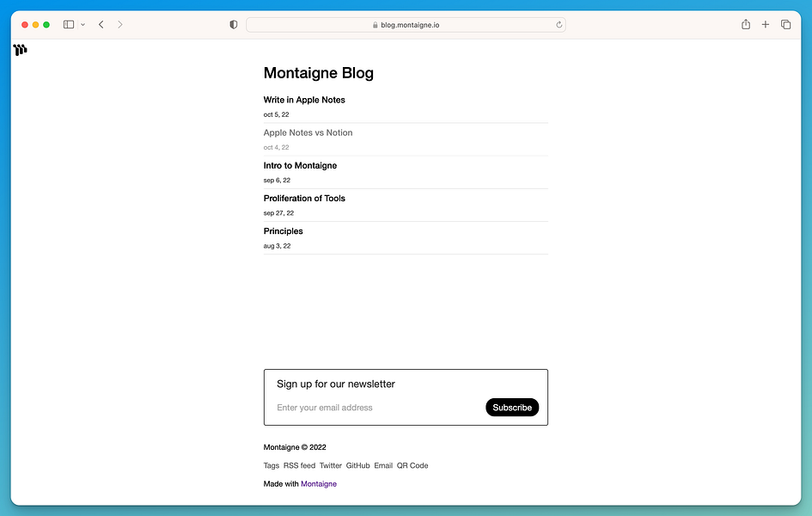812x516 pixels.
Task: Click the Montaigne Blog heading
Action: click(x=319, y=73)
